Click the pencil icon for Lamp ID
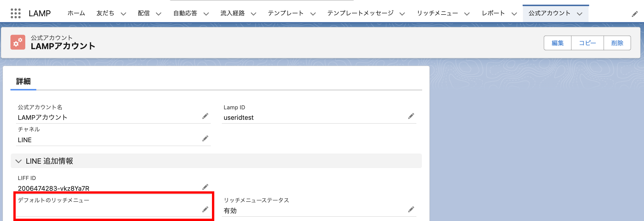 click(411, 116)
